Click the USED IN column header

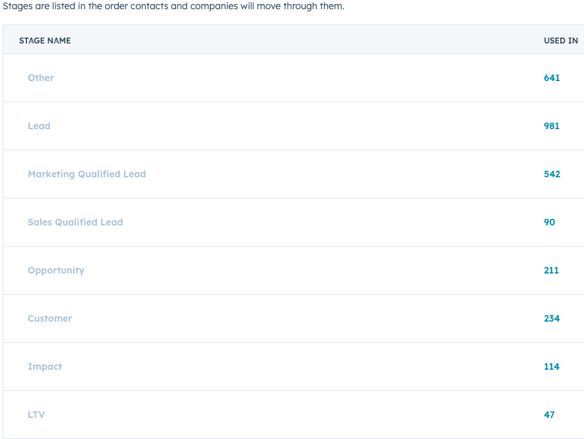click(x=561, y=41)
